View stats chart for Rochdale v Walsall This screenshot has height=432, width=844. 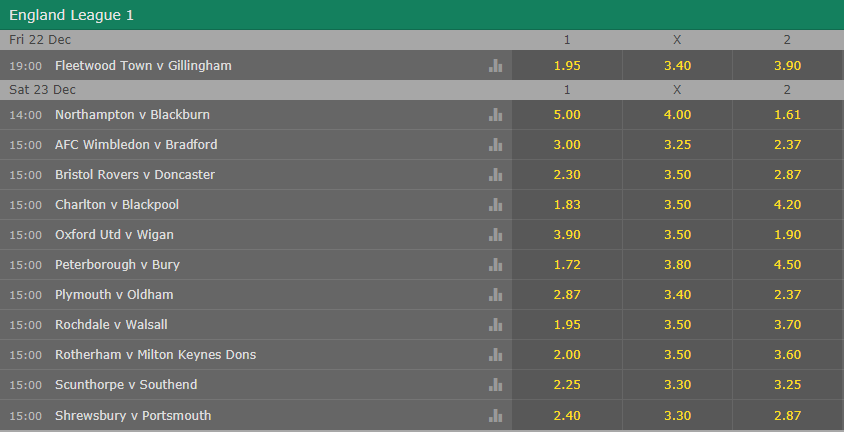point(495,325)
